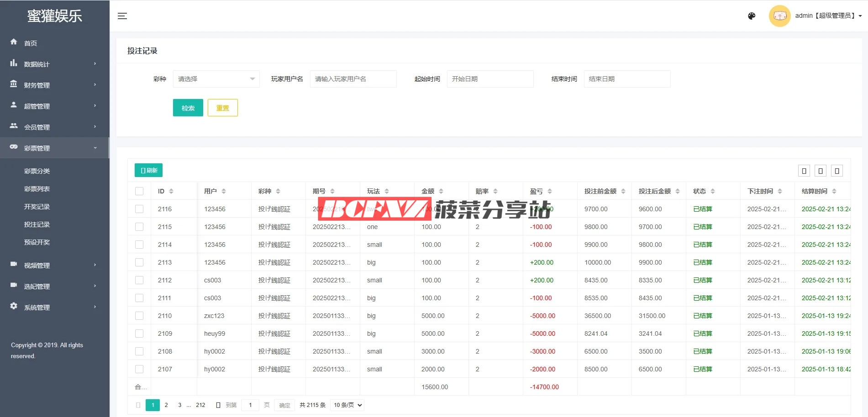Click the 视频管理 camera icon
This screenshot has width=868, height=417.
(x=14, y=264)
